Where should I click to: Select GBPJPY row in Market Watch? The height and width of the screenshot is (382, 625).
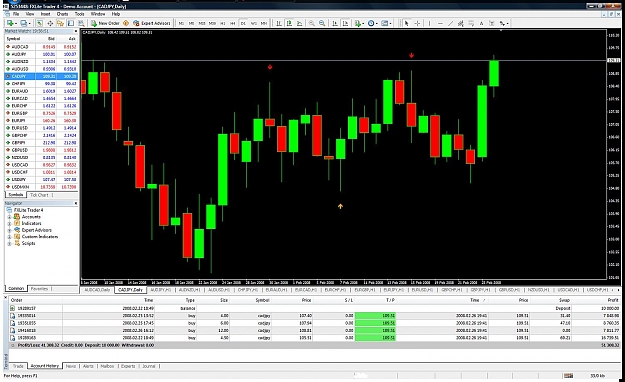click(41, 143)
